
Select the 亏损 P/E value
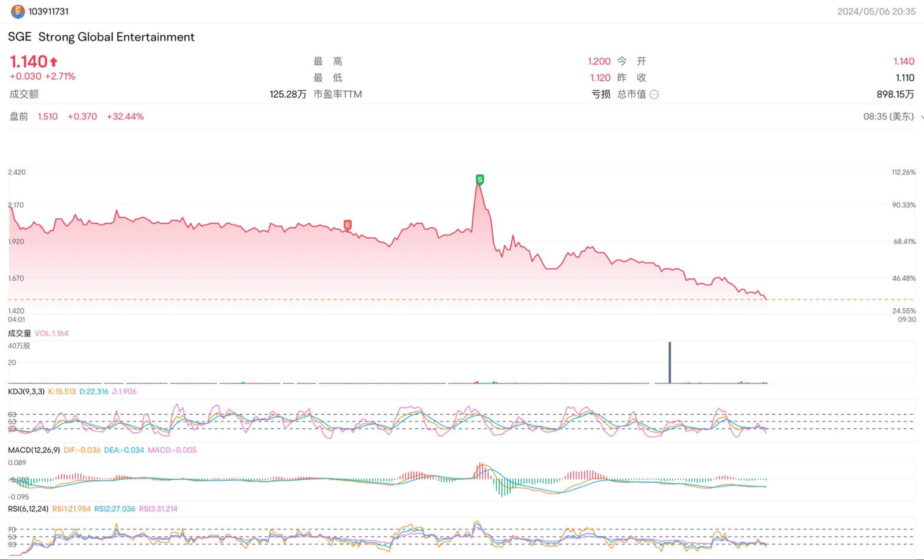tap(601, 95)
